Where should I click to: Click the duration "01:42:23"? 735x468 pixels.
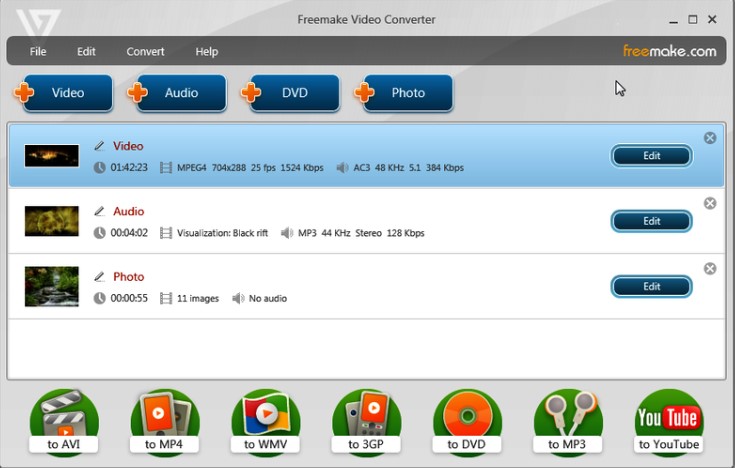129,168
